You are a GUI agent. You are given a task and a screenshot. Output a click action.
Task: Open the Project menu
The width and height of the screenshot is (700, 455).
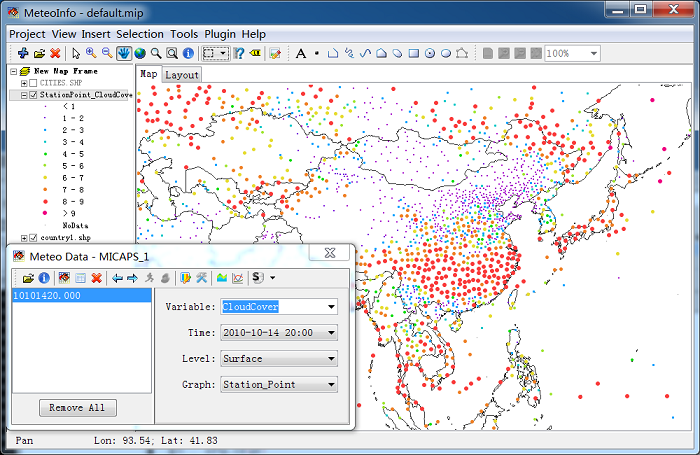click(x=27, y=34)
